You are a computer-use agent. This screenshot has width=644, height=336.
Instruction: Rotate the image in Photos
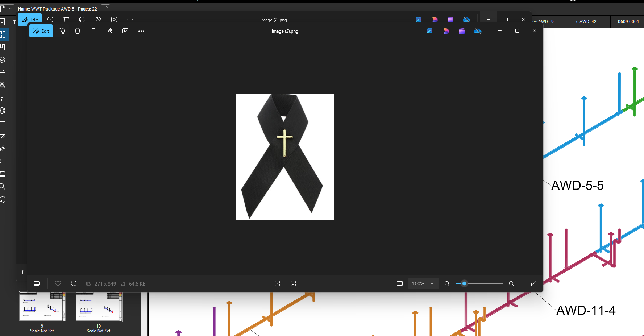point(62,31)
